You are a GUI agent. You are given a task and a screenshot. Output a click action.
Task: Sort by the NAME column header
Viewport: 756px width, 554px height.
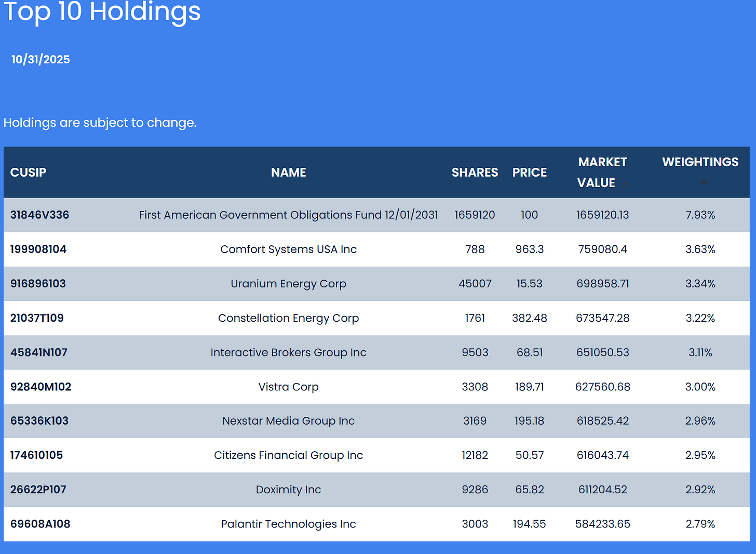tap(289, 173)
